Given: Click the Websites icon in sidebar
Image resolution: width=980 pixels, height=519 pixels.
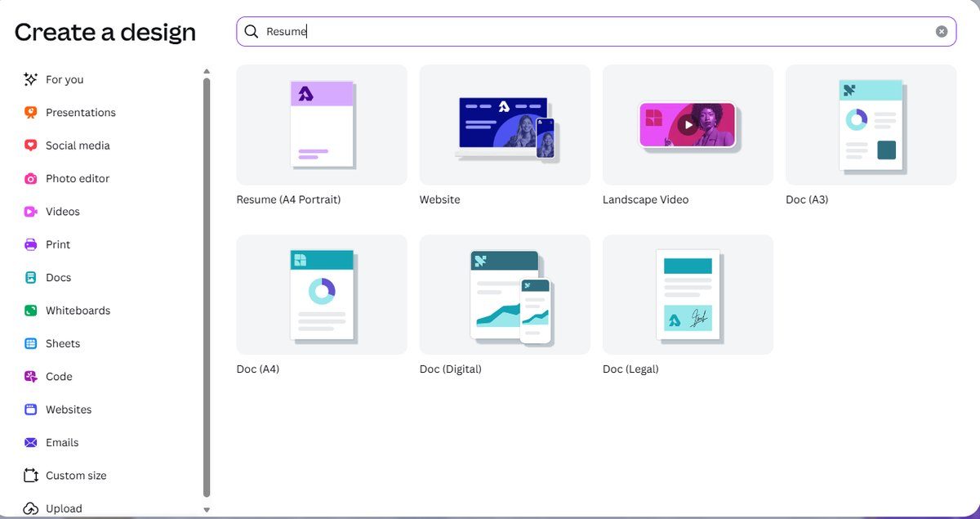Looking at the screenshot, I should pyautogui.click(x=31, y=409).
